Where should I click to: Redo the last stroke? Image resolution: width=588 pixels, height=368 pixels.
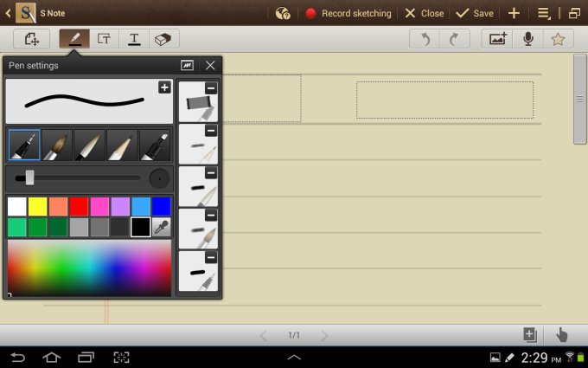[x=455, y=39]
